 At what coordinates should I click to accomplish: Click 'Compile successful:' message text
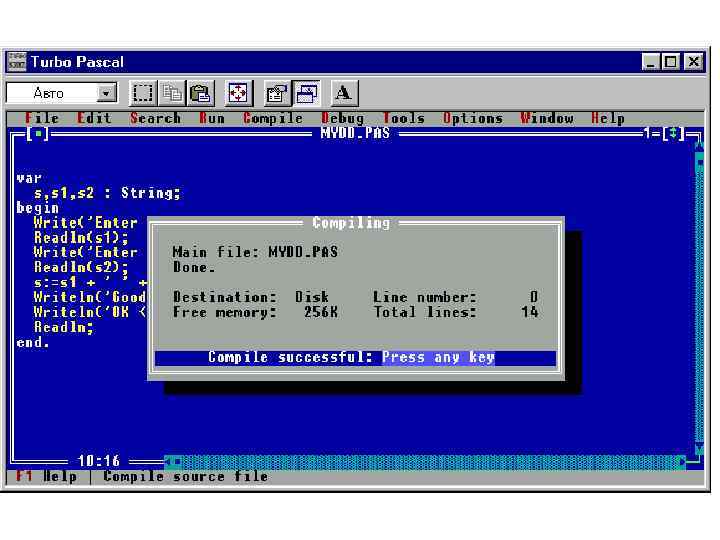(x=290, y=357)
